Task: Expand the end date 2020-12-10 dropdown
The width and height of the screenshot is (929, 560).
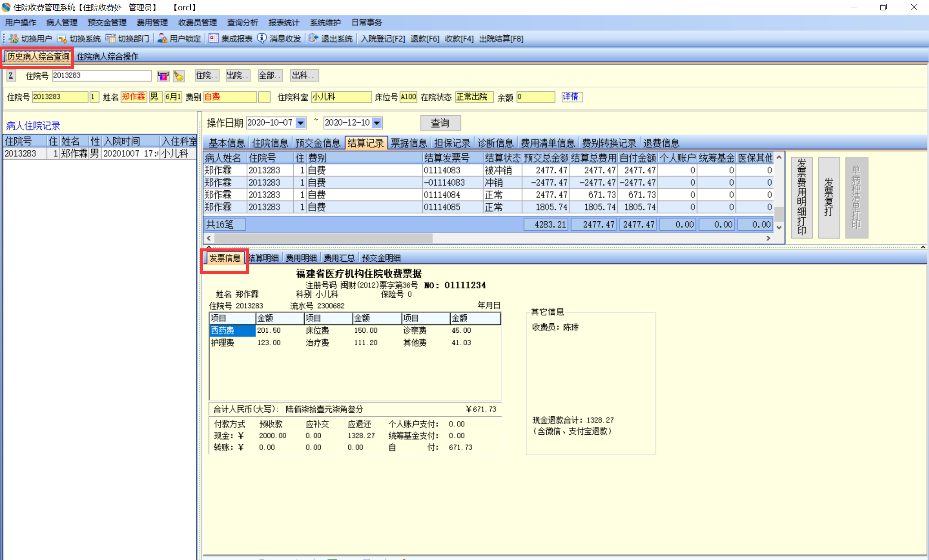Action: tap(377, 123)
